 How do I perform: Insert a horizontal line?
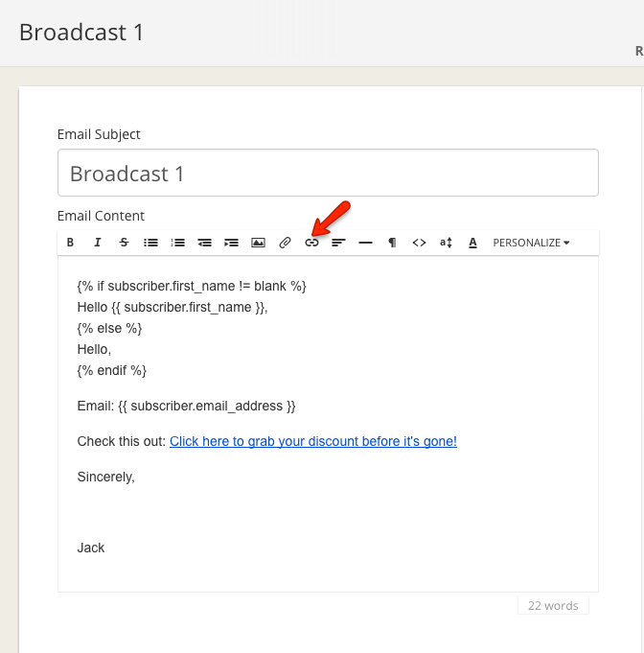(x=365, y=243)
